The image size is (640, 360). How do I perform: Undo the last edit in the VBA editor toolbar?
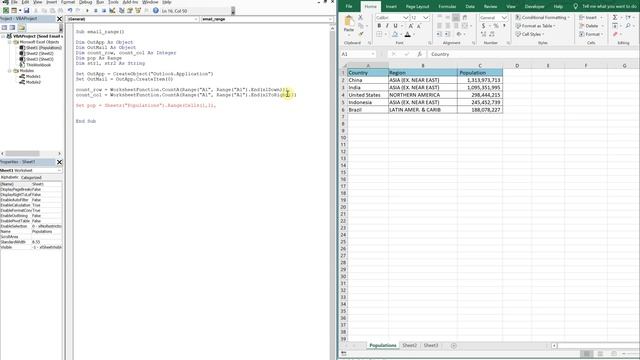click(70, 11)
